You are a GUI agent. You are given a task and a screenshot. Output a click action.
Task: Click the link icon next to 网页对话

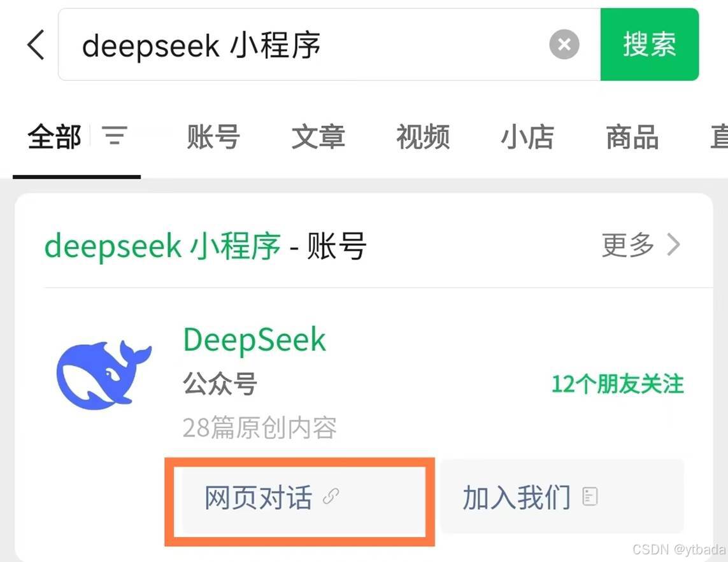pos(331,496)
